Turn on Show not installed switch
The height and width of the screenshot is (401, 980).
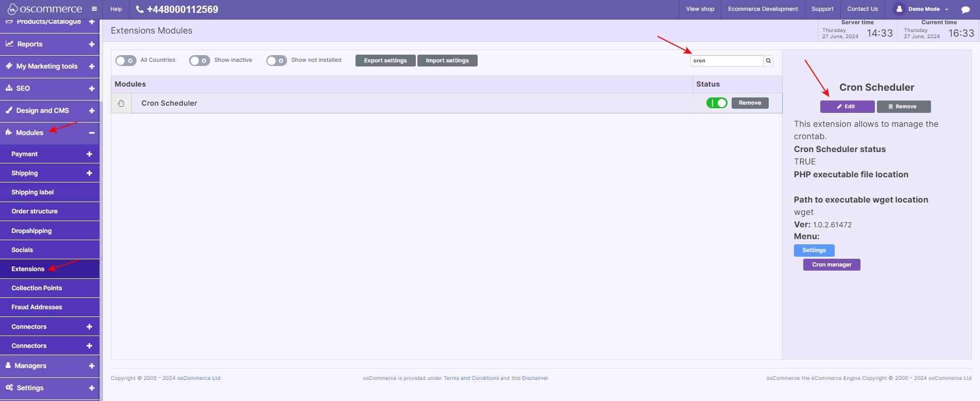point(276,61)
